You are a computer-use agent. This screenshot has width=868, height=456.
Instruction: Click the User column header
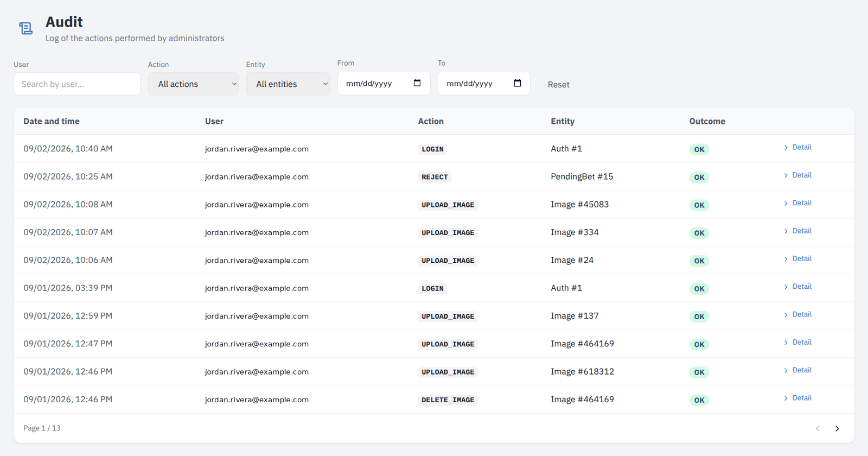[x=214, y=121]
